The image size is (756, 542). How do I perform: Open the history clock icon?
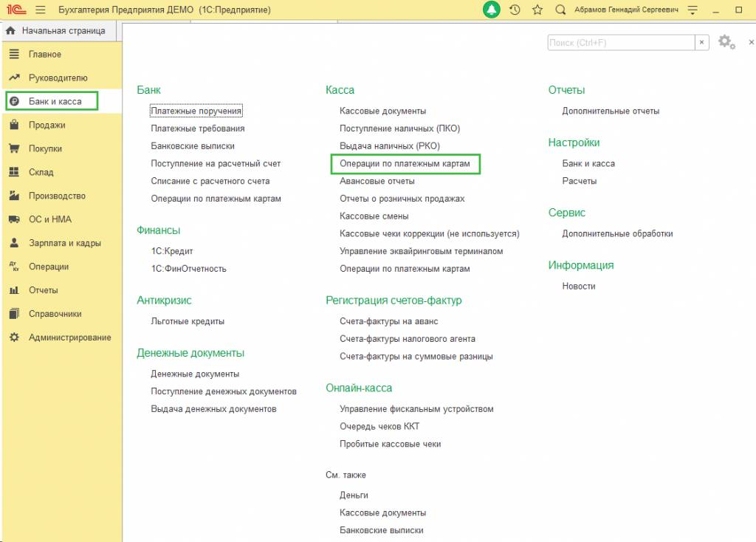tap(515, 10)
